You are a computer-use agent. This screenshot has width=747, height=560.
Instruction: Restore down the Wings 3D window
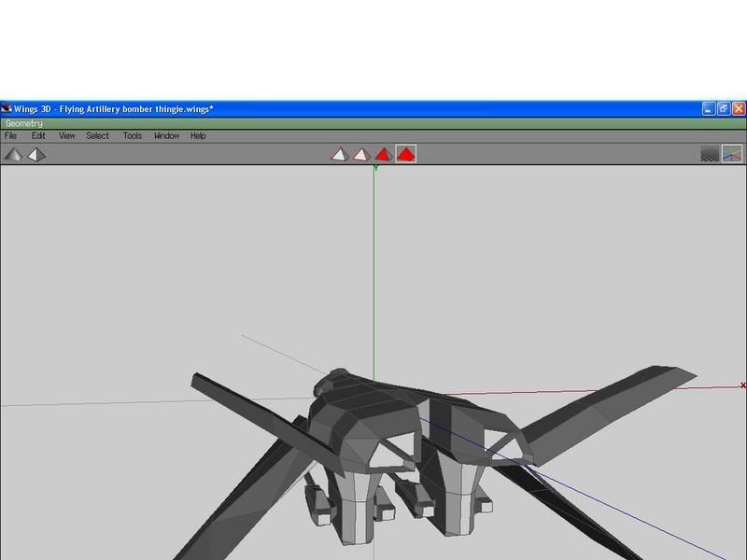(x=724, y=109)
